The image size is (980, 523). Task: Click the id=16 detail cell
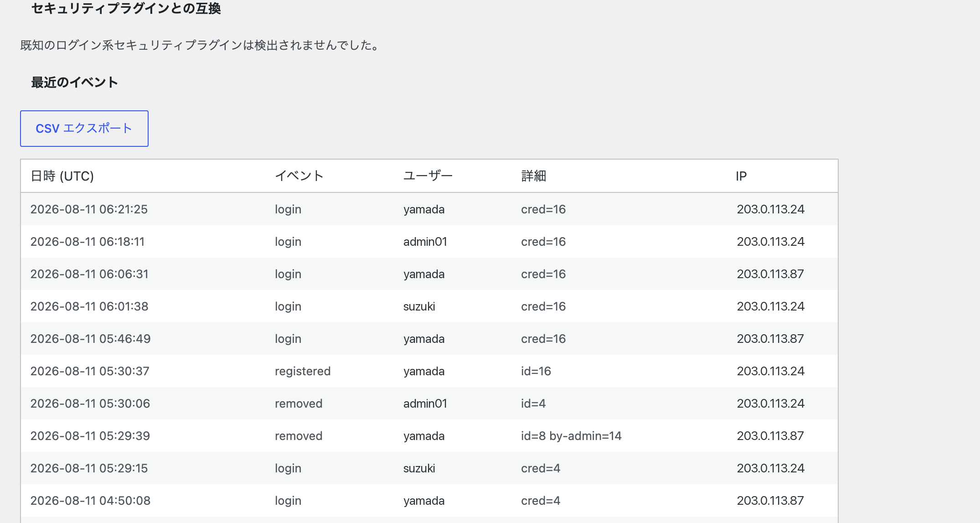click(536, 371)
